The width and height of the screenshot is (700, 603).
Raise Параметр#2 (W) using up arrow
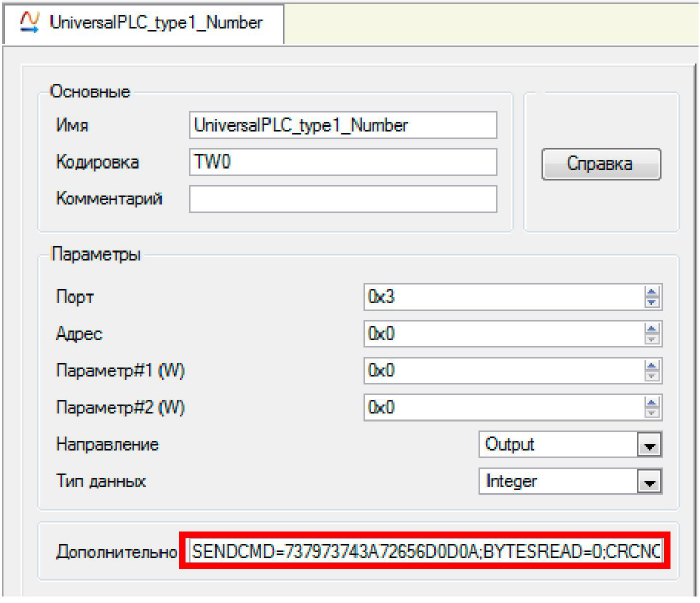point(652,402)
